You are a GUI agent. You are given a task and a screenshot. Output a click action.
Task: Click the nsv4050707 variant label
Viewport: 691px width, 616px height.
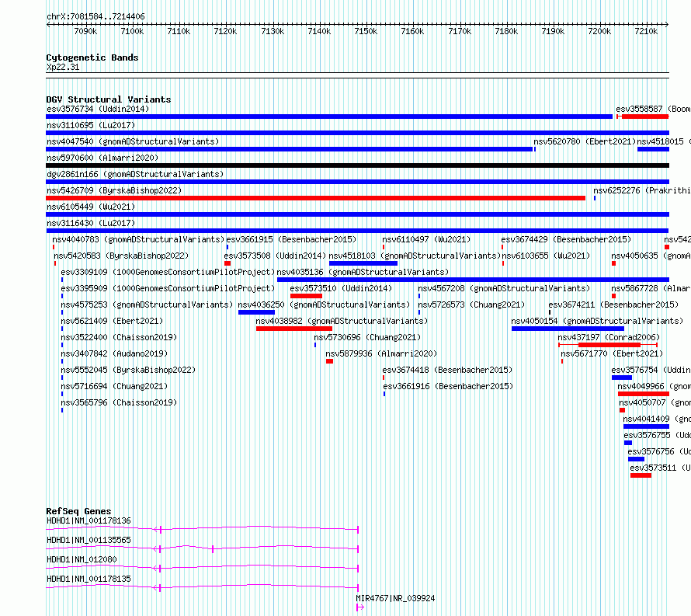pos(655,402)
